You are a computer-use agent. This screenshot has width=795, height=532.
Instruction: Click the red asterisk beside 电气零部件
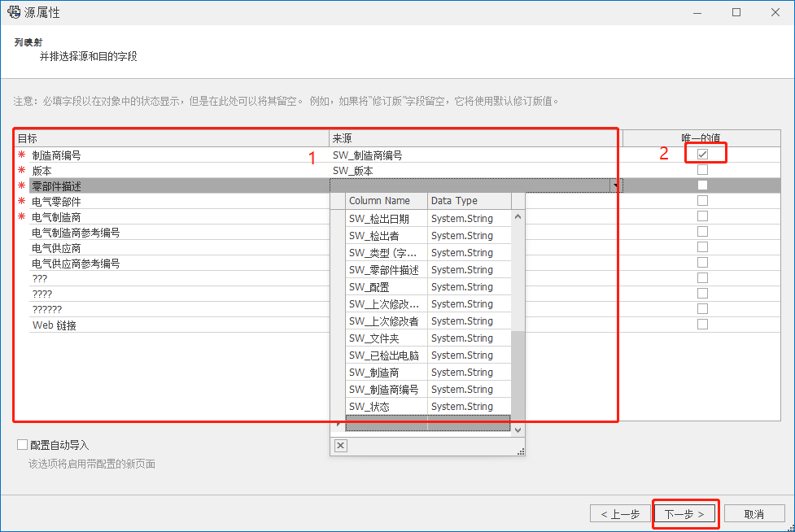22,202
